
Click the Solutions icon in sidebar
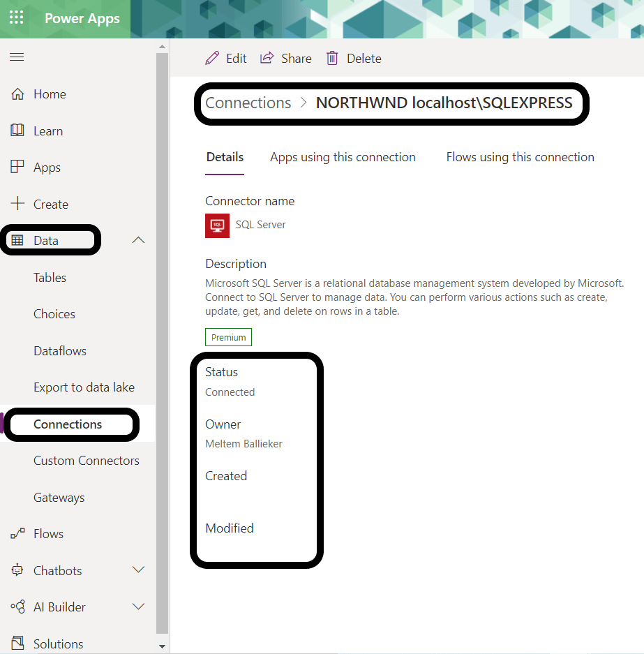point(18,644)
